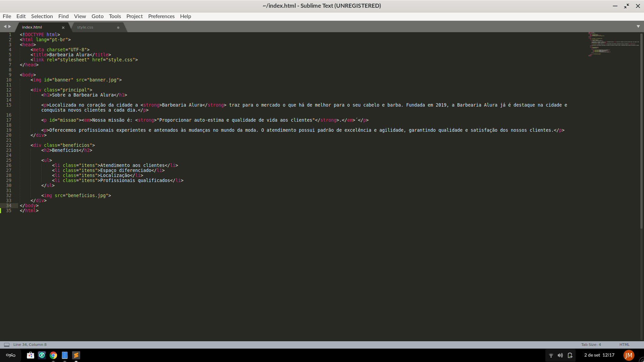This screenshot has height=362, width=644.
Task: Click the list item Localização
Action: (115, 175)
